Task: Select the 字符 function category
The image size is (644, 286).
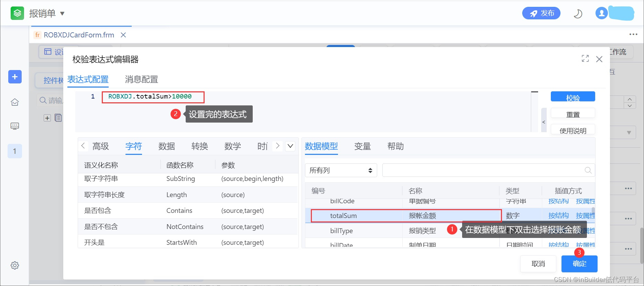Action: point(134,146)
